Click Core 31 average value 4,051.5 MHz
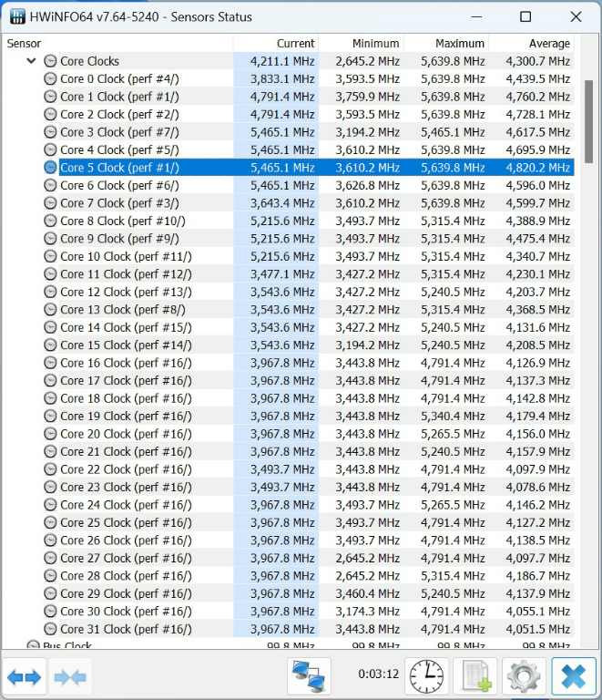 (x=537, y=629)
